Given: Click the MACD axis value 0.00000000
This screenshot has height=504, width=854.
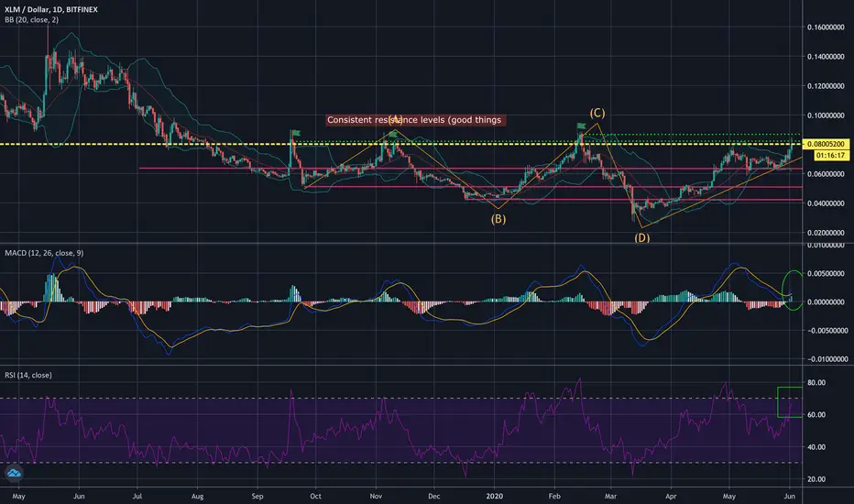Looking at the screenshot, I should click(x=826, y=301).
